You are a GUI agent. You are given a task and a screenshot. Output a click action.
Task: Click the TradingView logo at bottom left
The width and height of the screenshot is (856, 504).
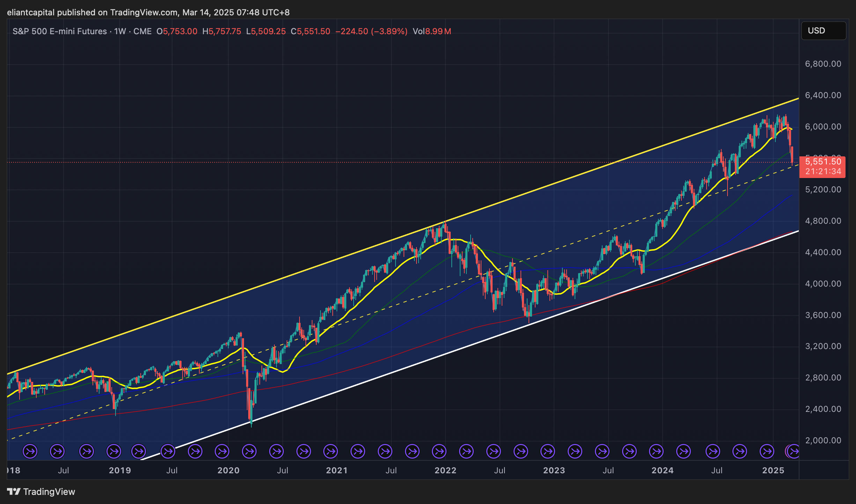pos(41,491)
